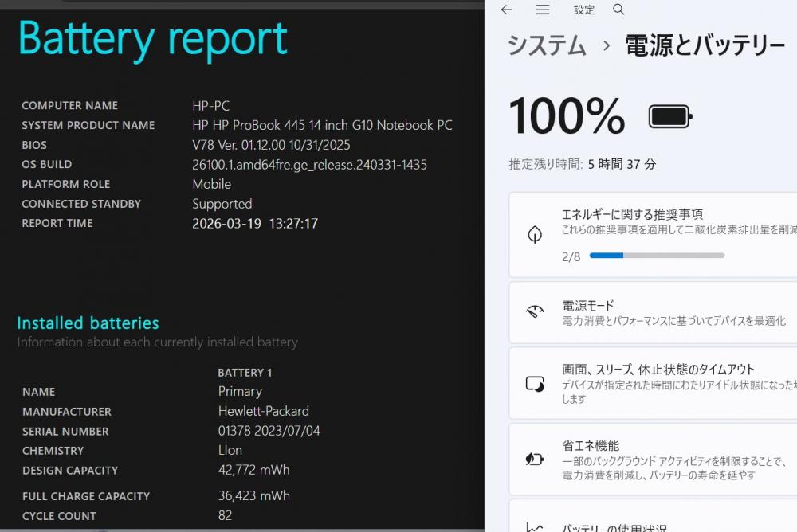
Task: Click the 推定残り時間 5 時間 37 分 text
Action: [x=583, y=164]
